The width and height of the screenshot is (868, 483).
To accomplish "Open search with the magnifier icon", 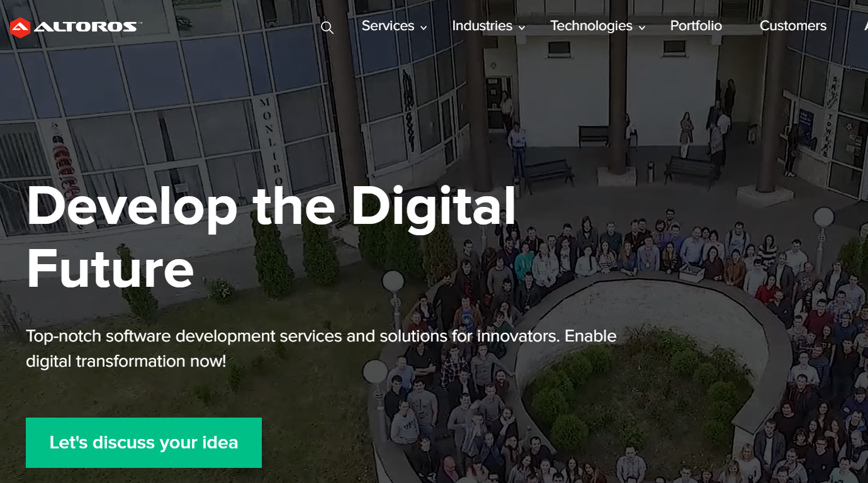I will click(x=327, y=27).
